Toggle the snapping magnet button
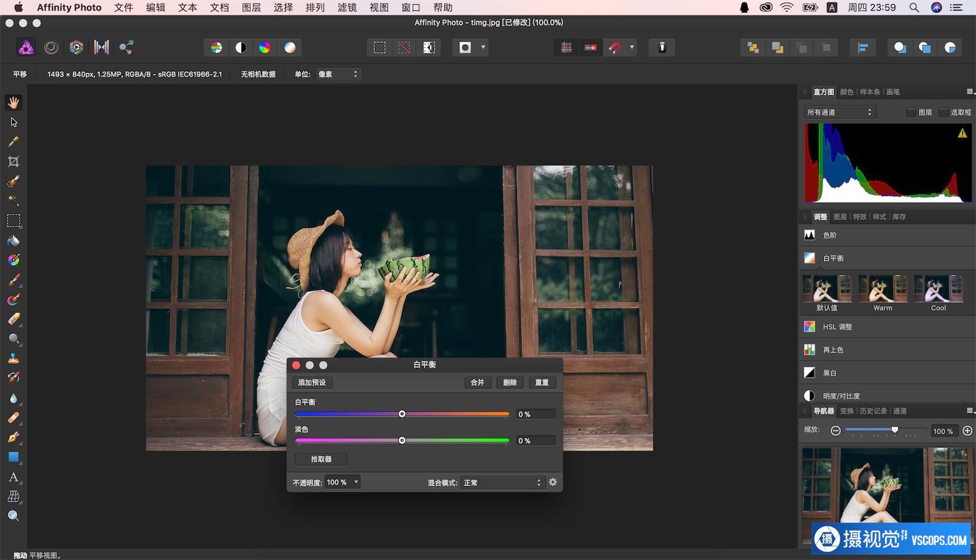 pos(615,48)
